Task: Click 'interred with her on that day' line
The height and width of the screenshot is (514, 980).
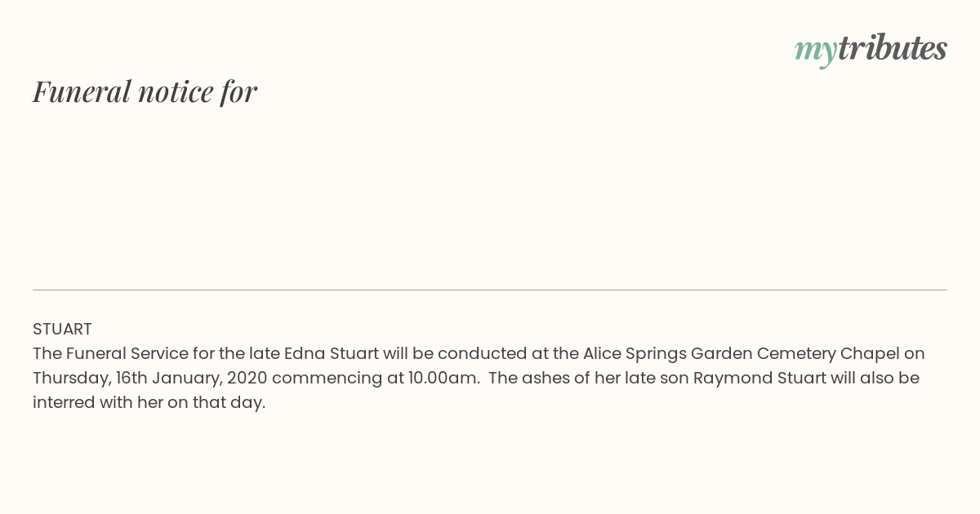Action: (x=149, y=403)
